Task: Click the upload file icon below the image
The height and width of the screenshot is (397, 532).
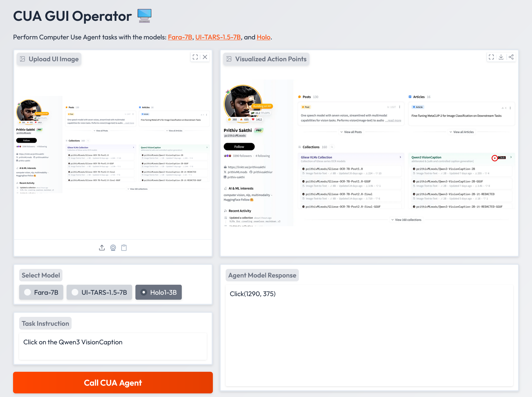Action: click(102, 248)
